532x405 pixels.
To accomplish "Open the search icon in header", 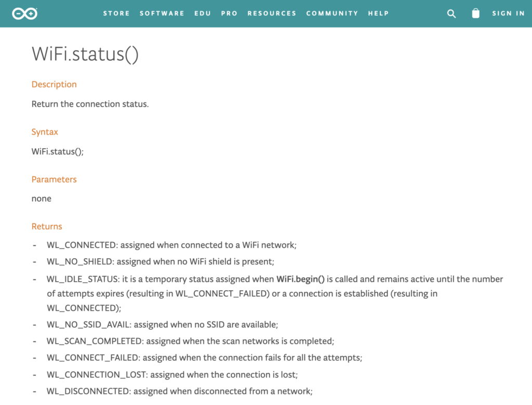I will tap(451, 14).
